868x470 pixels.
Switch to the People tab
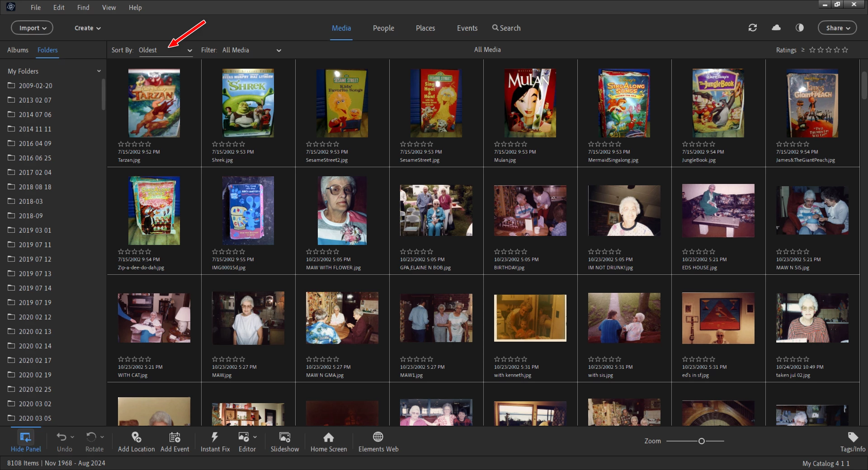[x=383, y=28]
